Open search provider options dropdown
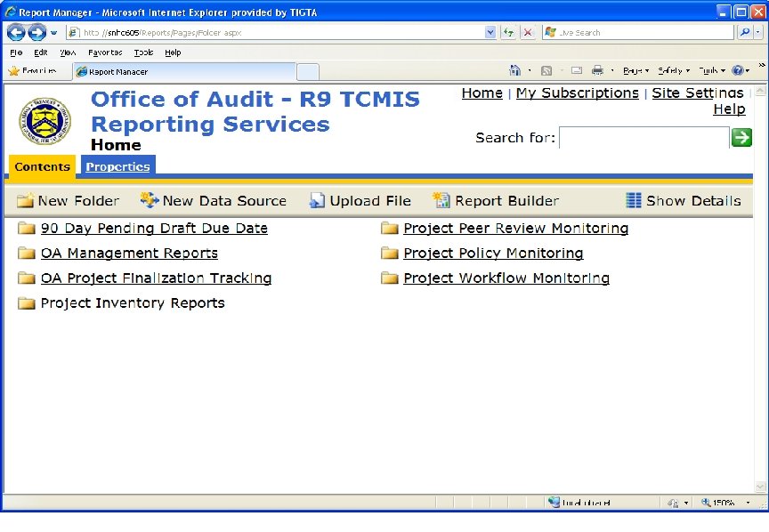 [758, 32]
